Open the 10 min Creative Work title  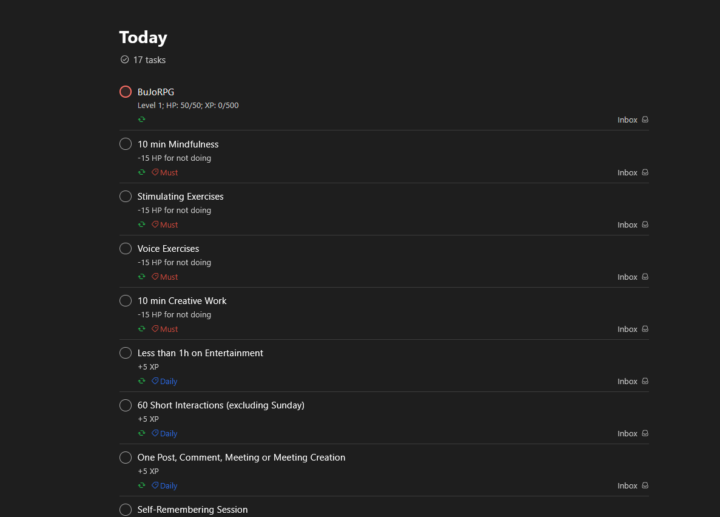coord(182,301)
